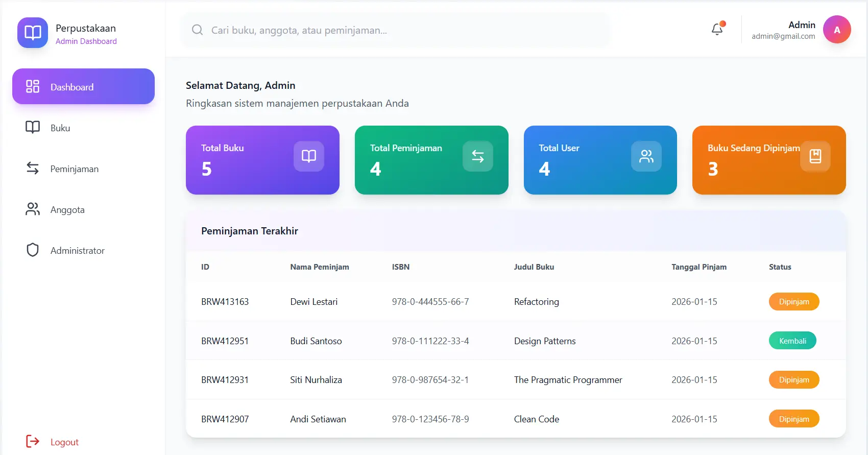
Task: Click the bookmark icon on Buku Sedang Dipinjam card
Action: click(815, 156)
